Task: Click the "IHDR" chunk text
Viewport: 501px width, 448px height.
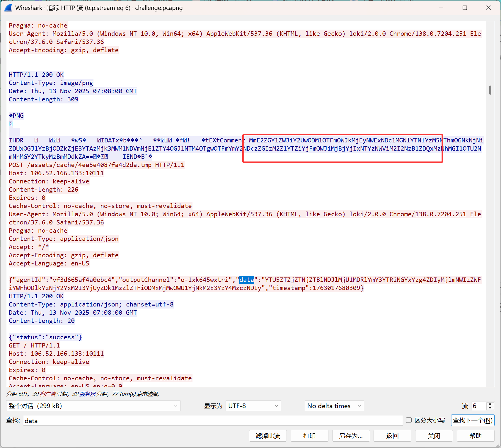Action: pyautogui.click(x=16, y=140)
